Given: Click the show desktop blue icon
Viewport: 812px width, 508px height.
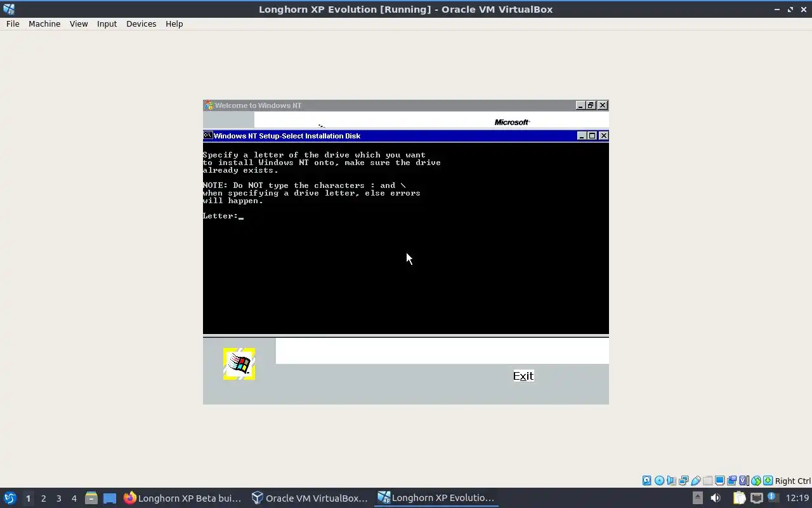Looking at the screenshot, I should (110, 498).
